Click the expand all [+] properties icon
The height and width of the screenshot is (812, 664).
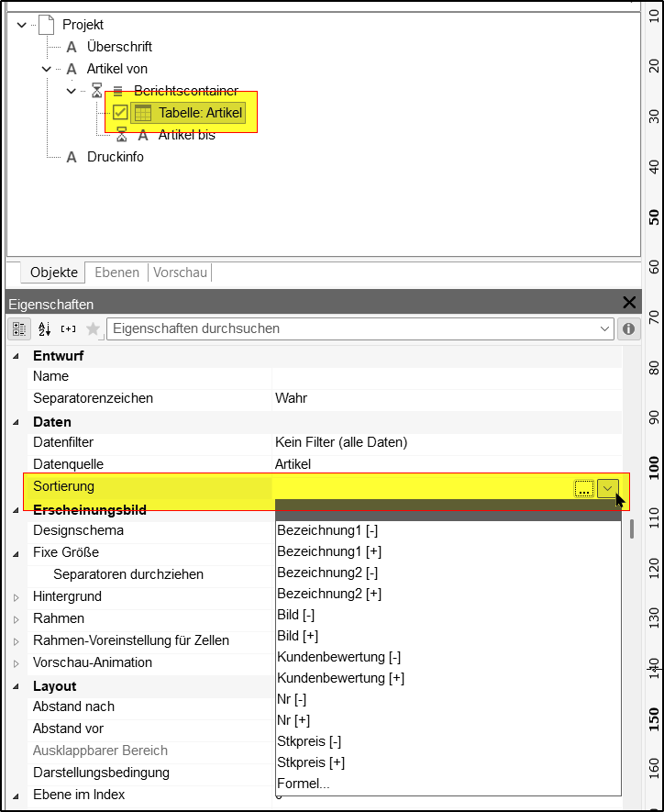[69, 328]
